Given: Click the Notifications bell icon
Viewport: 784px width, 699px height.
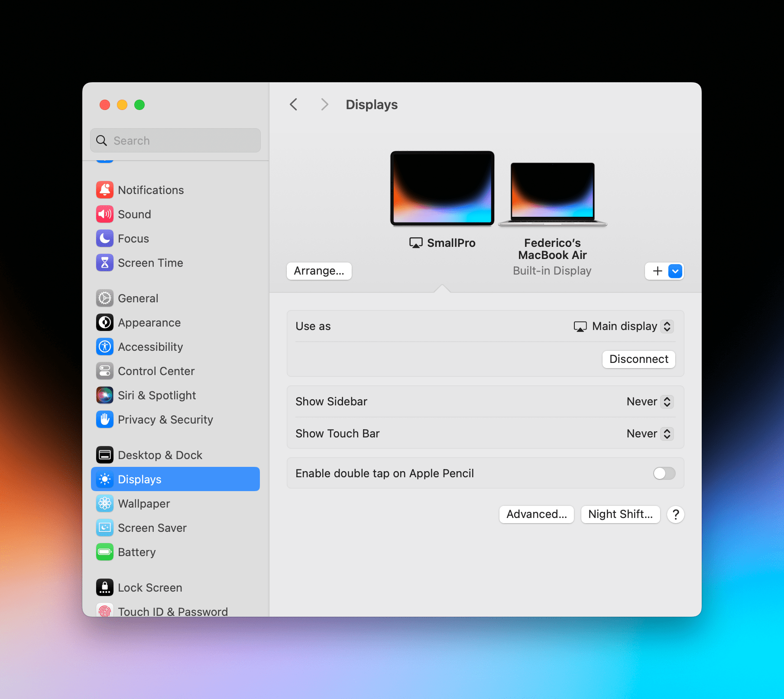Looking at the screenshot, I should [x=105, y=190].
